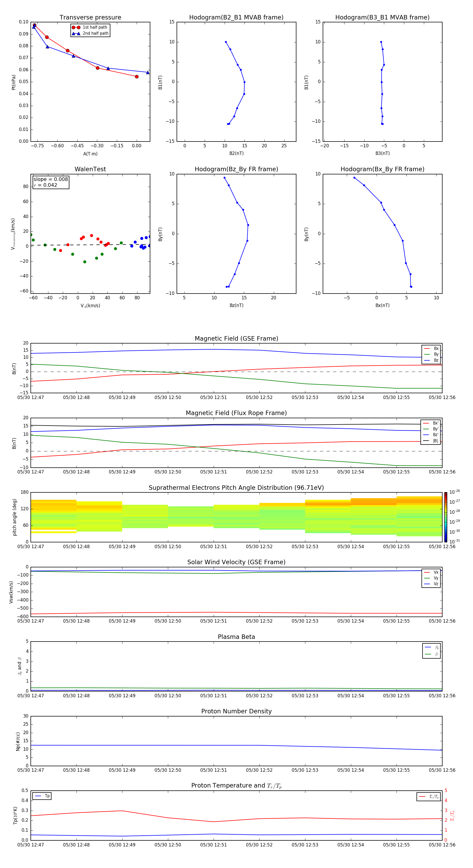Click the "A(T·m)" x-axis label

coord(90,154)
